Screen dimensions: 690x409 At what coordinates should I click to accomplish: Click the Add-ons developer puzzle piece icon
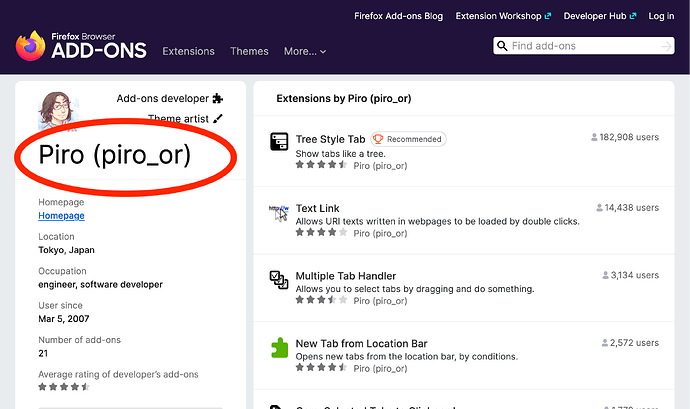[217, 98]
